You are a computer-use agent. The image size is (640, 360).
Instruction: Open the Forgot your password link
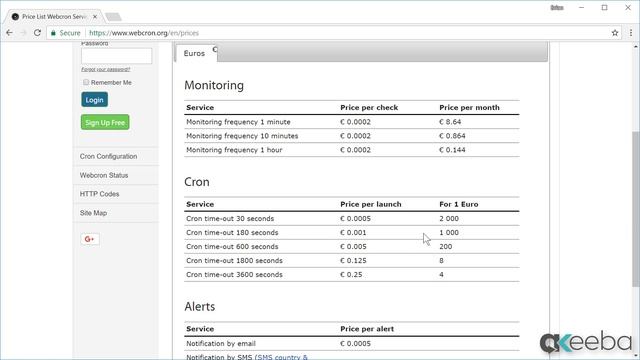pos(105,69)
